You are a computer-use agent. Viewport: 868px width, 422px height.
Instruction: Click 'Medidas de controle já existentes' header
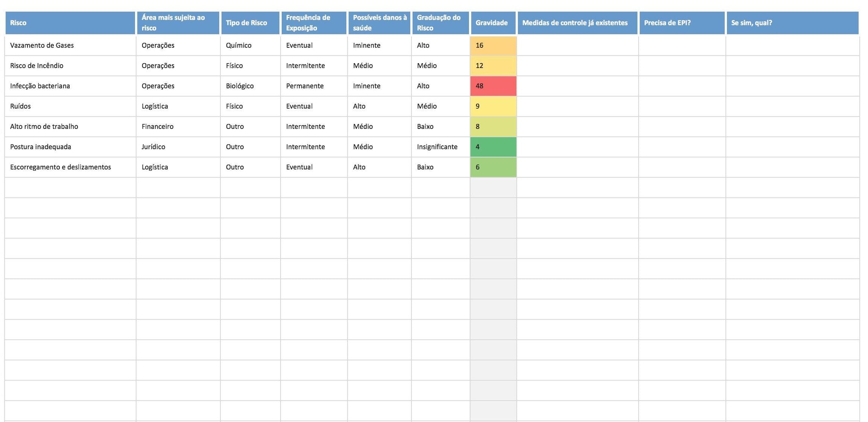click(577, 23)
